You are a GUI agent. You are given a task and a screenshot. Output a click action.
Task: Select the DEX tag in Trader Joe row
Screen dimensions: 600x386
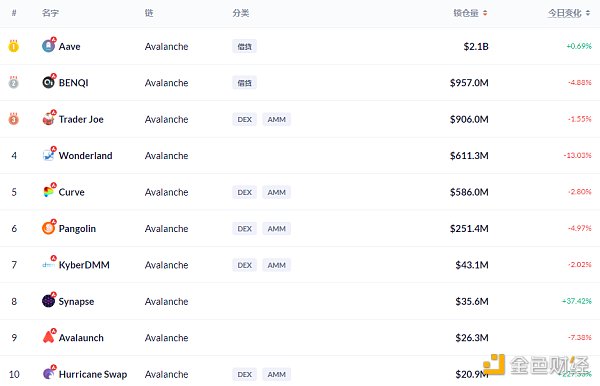[x=245, y=119]
